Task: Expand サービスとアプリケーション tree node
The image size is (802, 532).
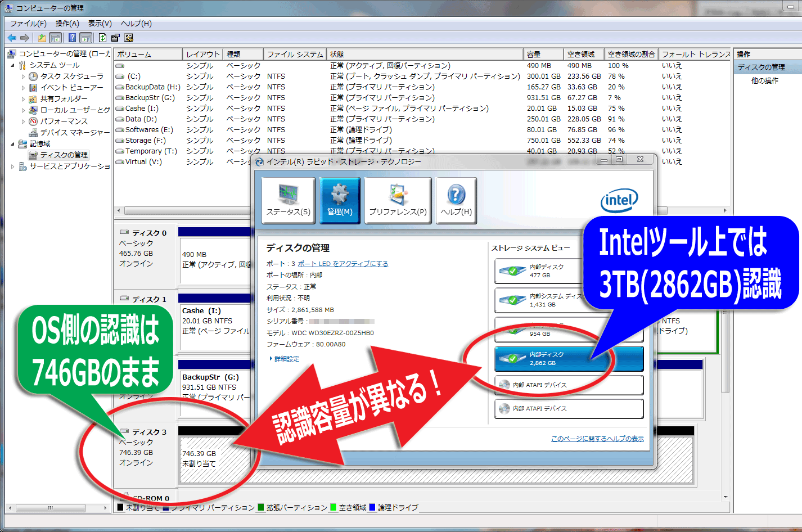Action: (12, 166)
